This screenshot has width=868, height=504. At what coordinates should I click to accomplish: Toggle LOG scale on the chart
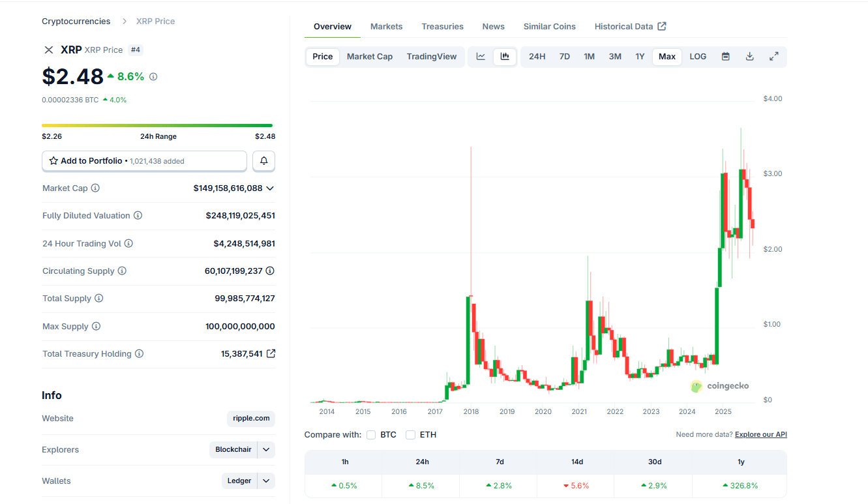[x=698, y=57]
